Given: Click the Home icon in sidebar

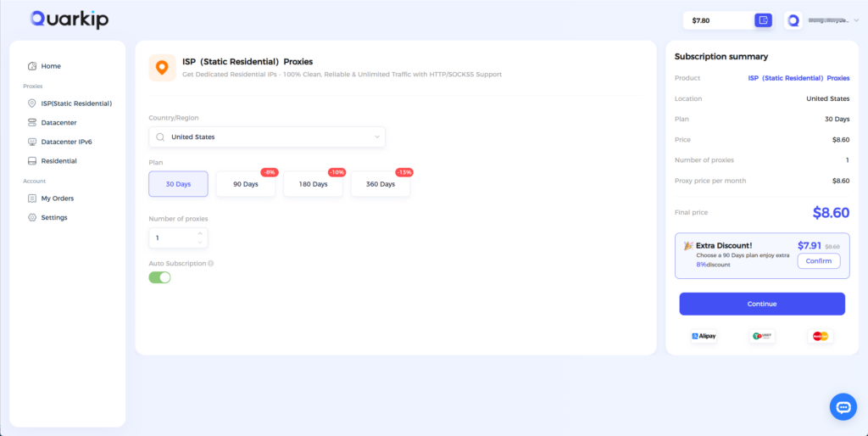Looking at the screenshot, I should [32, 66].
